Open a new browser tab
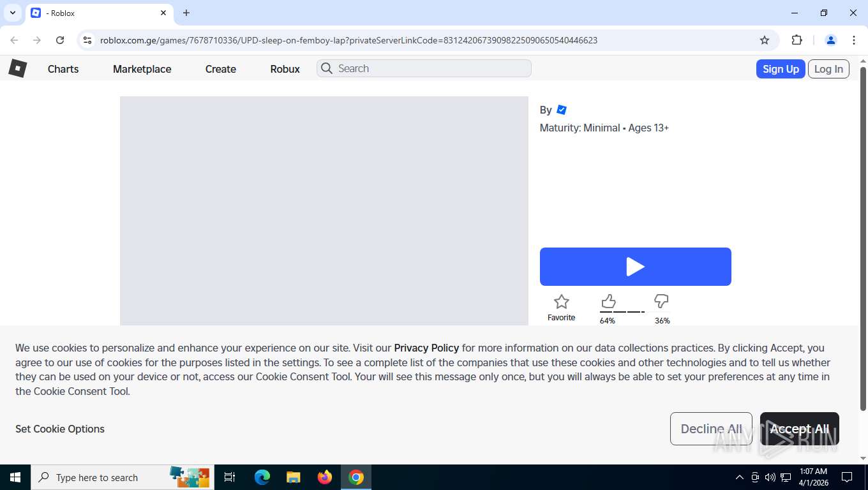The height and width of the screenshot is (490, 868). pyautogui.click(x=186, y=13)
